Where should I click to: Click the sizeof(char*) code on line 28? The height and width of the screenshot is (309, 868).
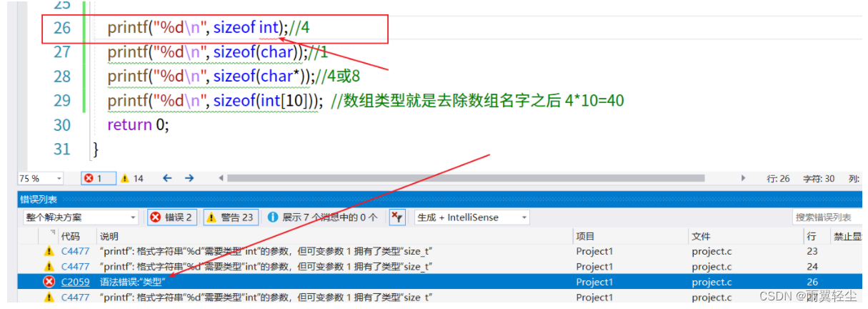point(260,77)
